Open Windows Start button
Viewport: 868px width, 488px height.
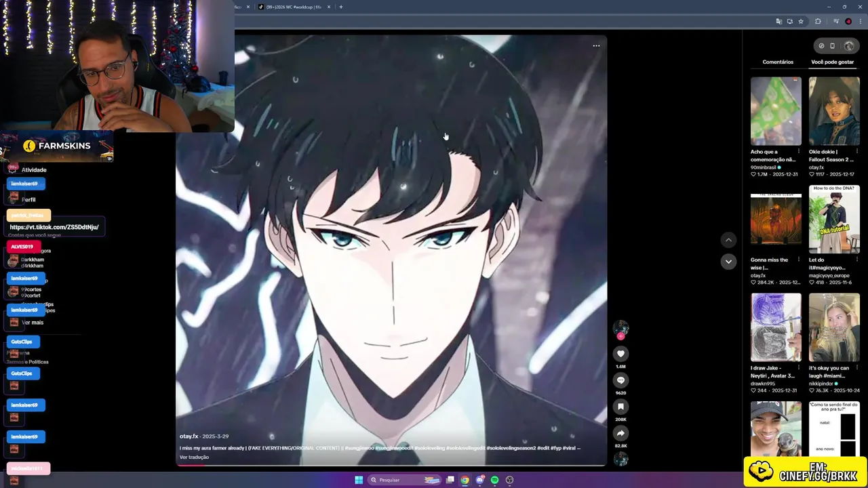[359, 480]
